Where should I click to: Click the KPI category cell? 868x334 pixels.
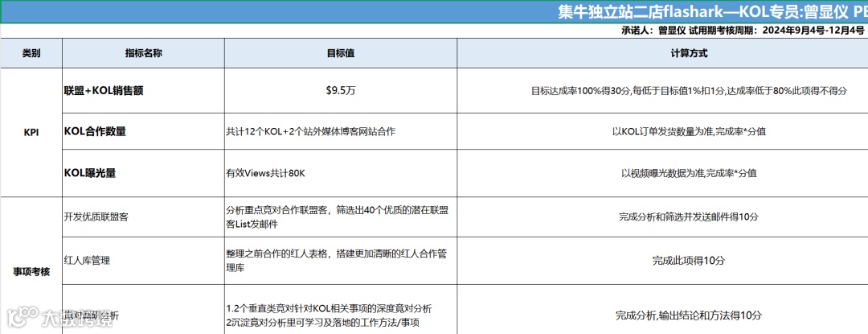click(31, 132)
